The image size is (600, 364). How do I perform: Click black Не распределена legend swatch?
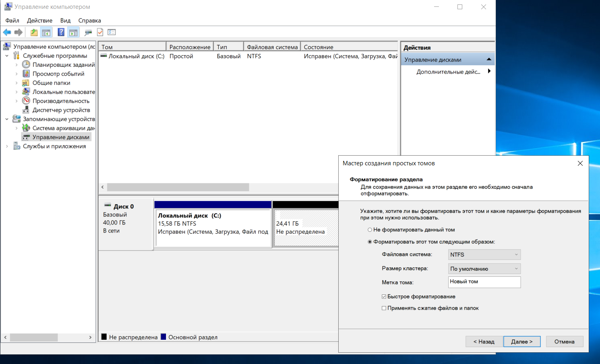point(104,337)
